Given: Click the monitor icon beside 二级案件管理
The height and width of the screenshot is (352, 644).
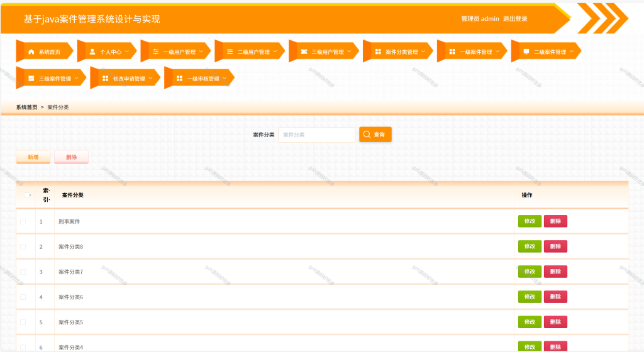Looking at the screenshot, I should point(526,52).
